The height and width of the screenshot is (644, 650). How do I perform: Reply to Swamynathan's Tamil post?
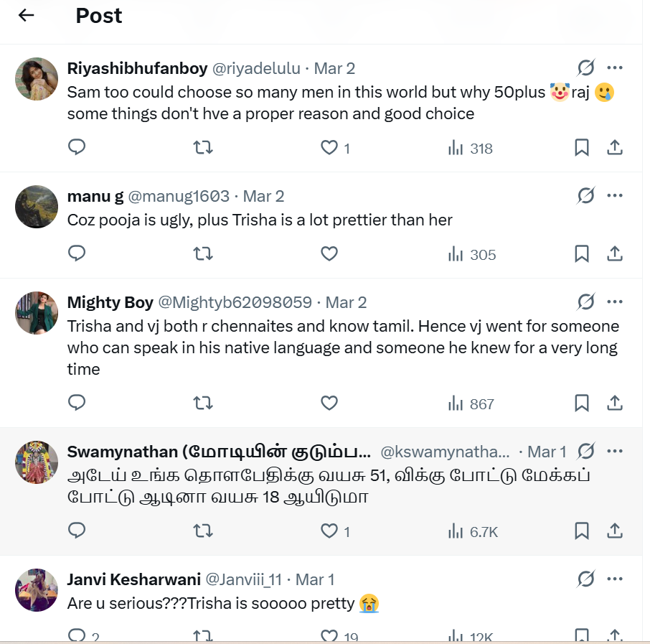[x=77, y=531]
